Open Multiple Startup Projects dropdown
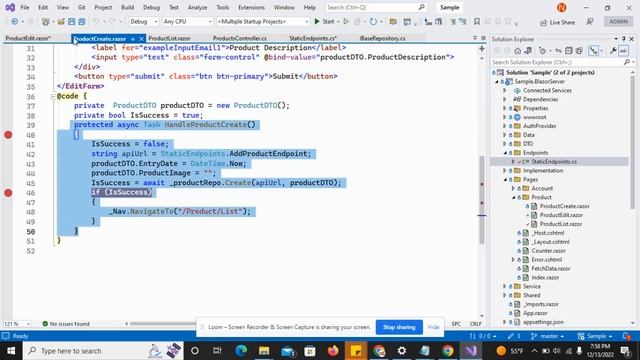Viewport: 640px width, 360px height. 263,22
